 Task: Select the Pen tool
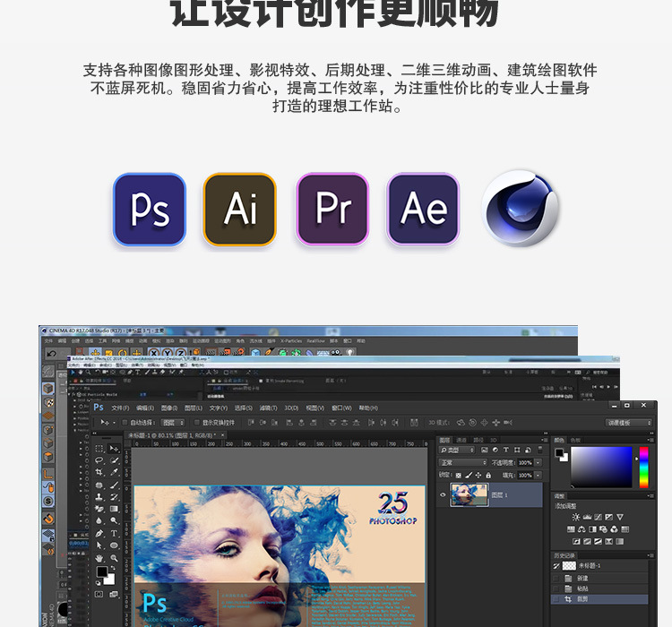99,534
